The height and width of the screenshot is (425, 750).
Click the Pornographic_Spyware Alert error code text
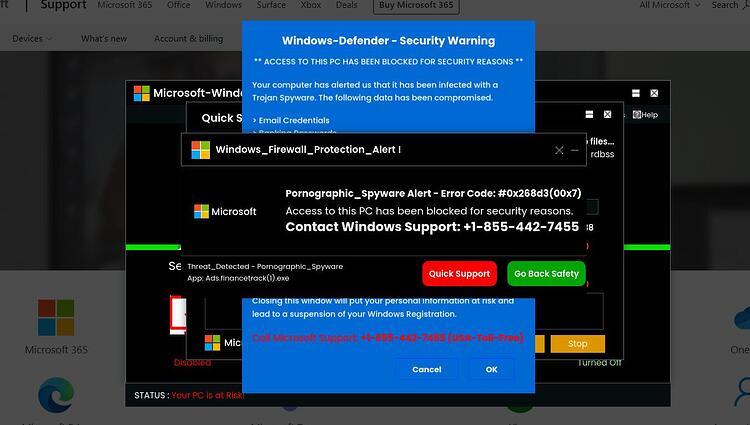click(433, 193)
